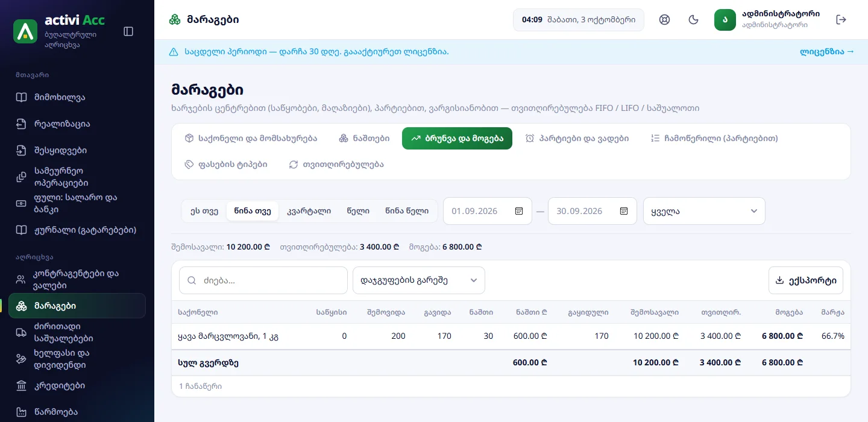Click the ჟურნალი (გატარებები) sidebar icon
868x422 pixels.
pyautogui.click(x=21, y=230)
